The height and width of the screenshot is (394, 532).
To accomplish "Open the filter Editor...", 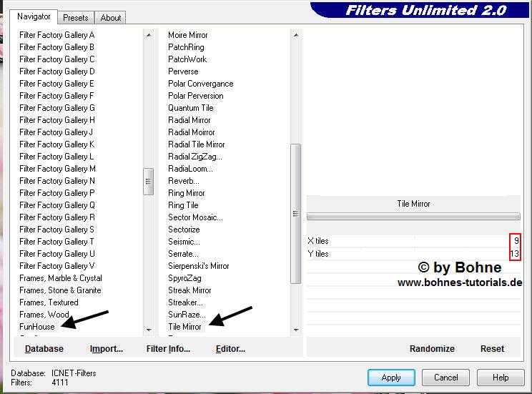I will 230,349.
